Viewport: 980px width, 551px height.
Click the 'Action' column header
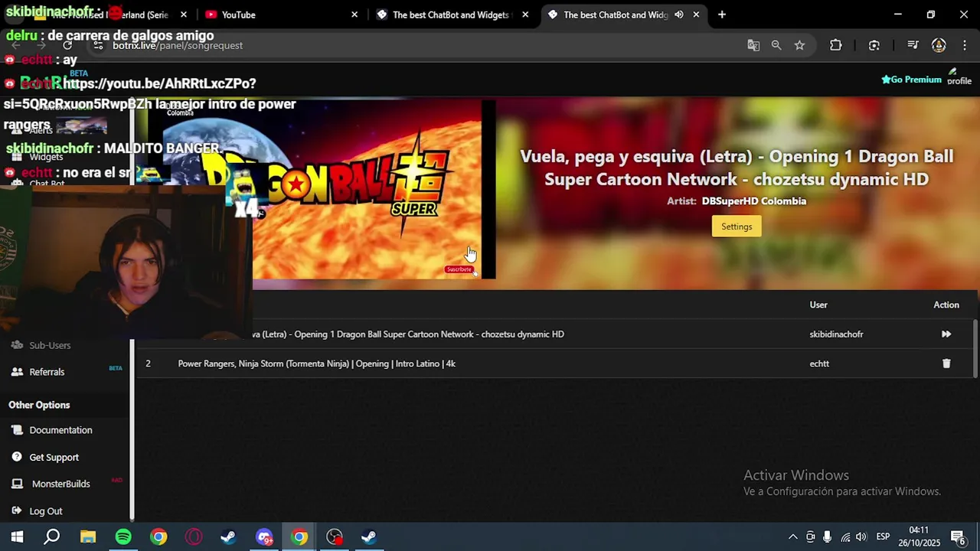[946, 305]
